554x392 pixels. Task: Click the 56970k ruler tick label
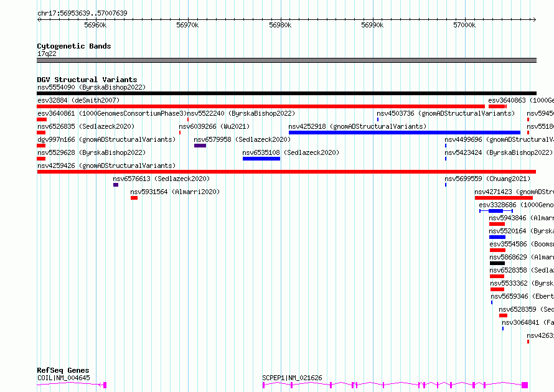tap(187, 25)
